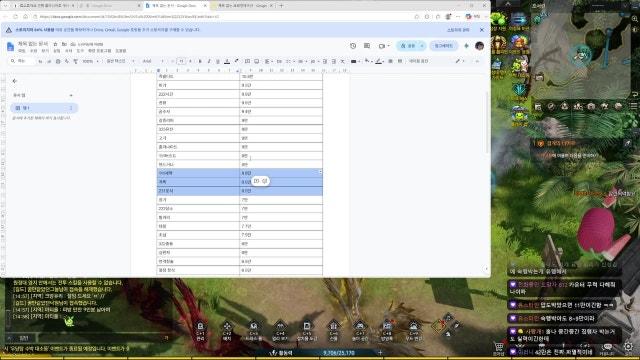This screenshot has width=640, height=360.
Task: Click the font size input box
Action: tap(181, 61)
